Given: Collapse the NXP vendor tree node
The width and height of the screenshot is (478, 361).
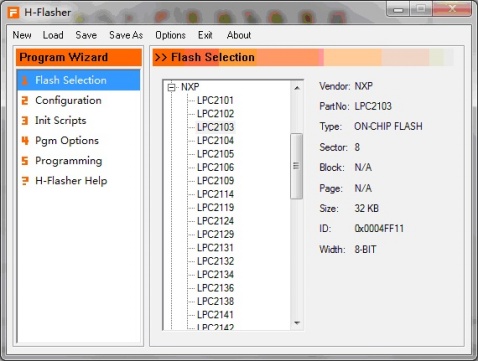Looking at the screenshot, I should point(171,87).
